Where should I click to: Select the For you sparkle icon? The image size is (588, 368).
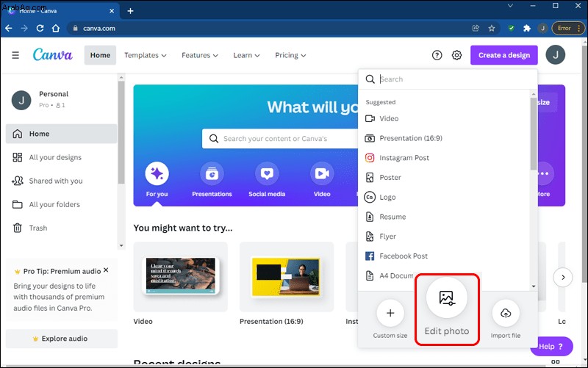(x=157, y=173)
